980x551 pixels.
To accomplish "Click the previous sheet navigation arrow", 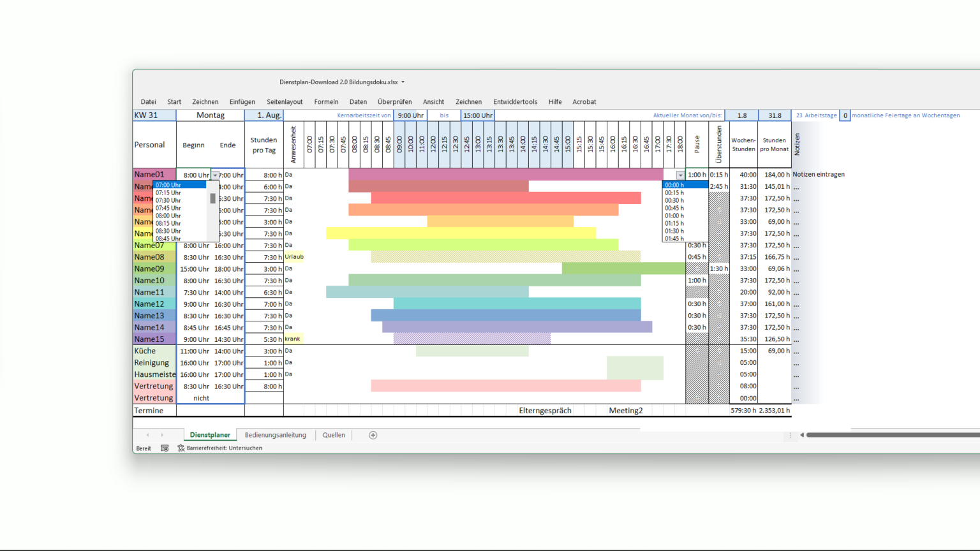I will [x=147, y=435].
